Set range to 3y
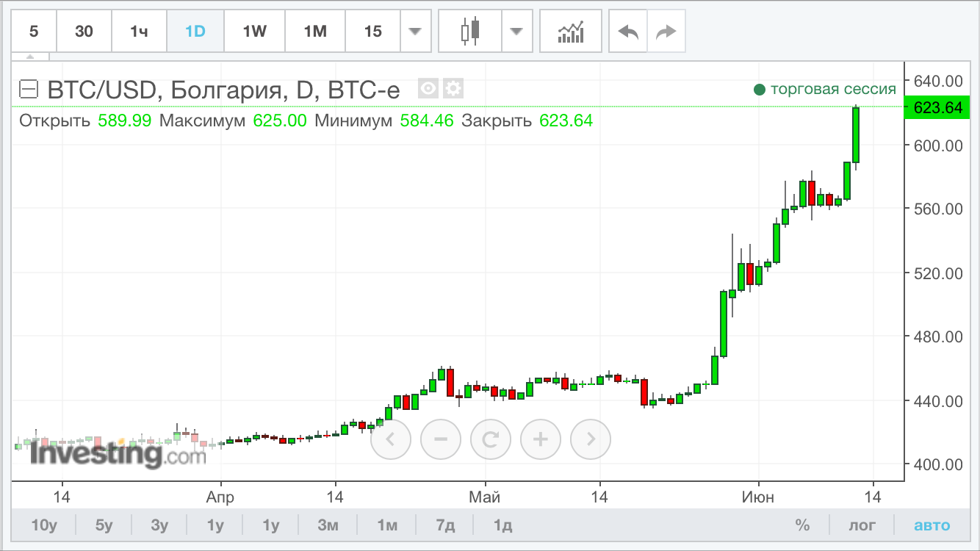Screen dimensions: 980x551 [159, 525]
